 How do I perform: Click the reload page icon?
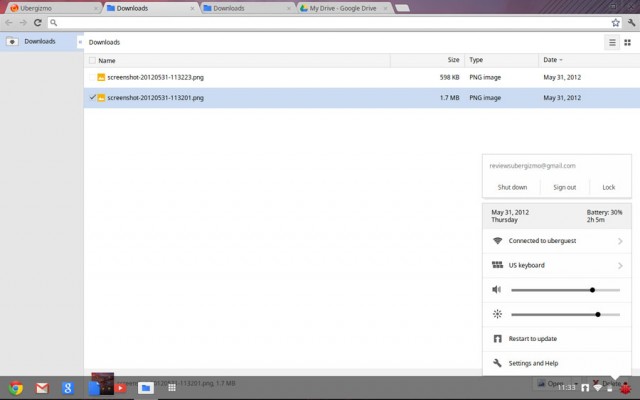[38, 22]
